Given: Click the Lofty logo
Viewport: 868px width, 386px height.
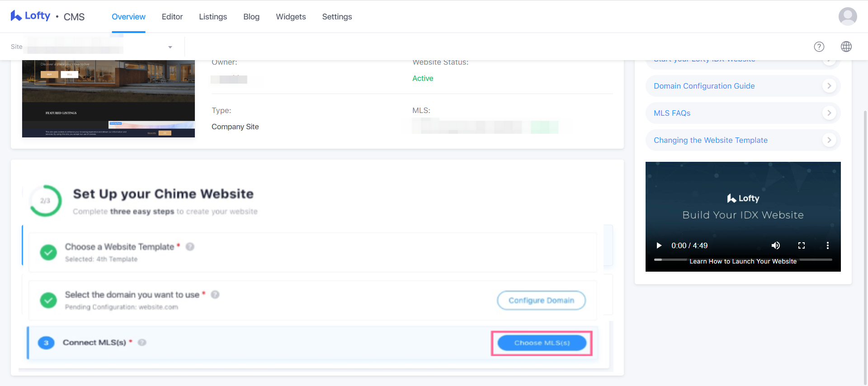Looking at the screenshot, I should (x=30, y=16).
